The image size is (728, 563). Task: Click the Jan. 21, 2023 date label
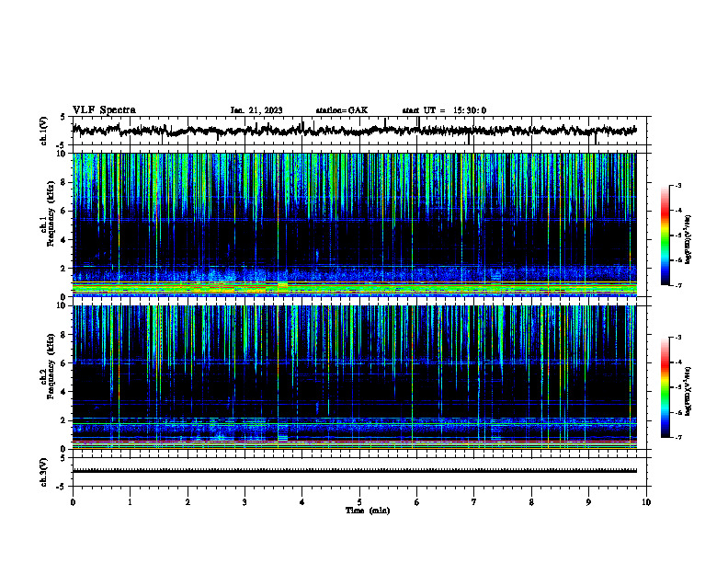click(x=256, y=110)
